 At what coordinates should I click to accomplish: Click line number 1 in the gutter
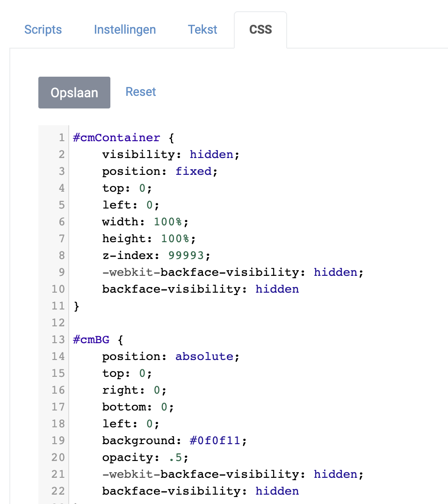(x=61, y=137)
